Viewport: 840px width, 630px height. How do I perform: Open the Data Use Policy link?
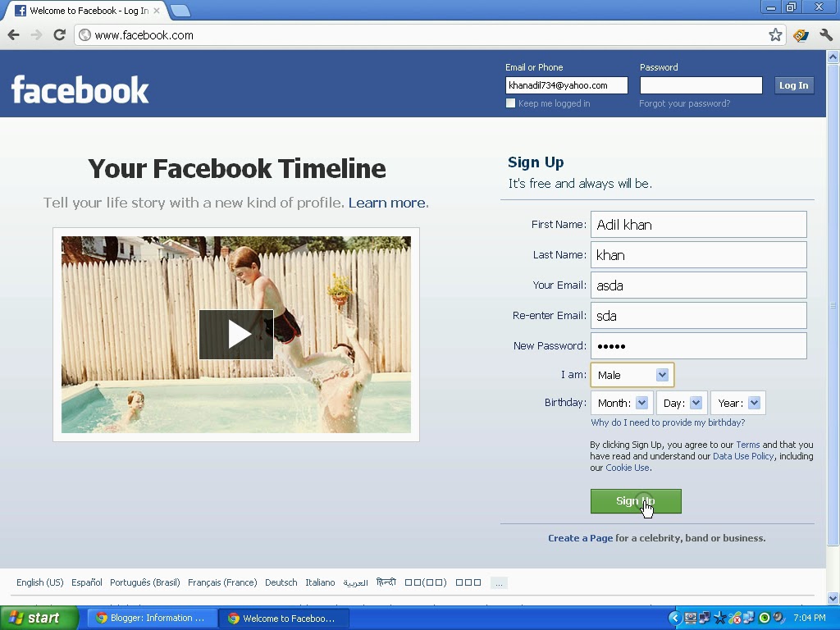click(743, 456)
